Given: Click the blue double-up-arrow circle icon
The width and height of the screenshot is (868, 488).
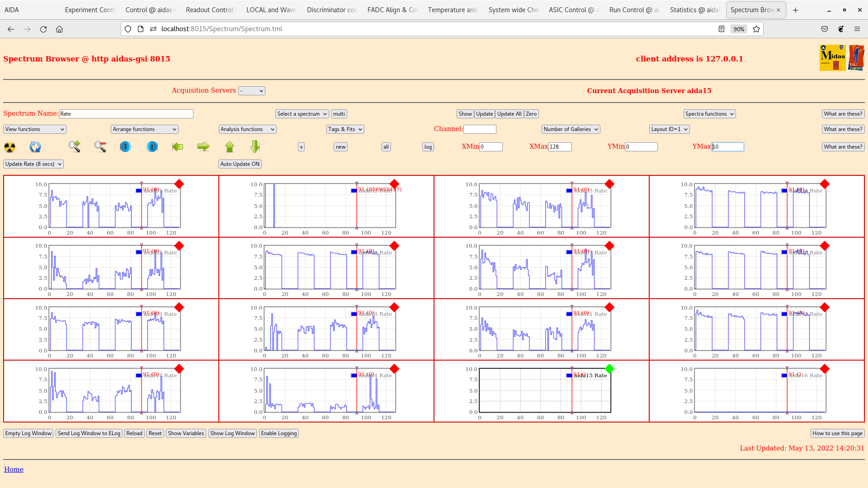Looking at the screenshot, I should pyautogui.click(x=152, y=147).
